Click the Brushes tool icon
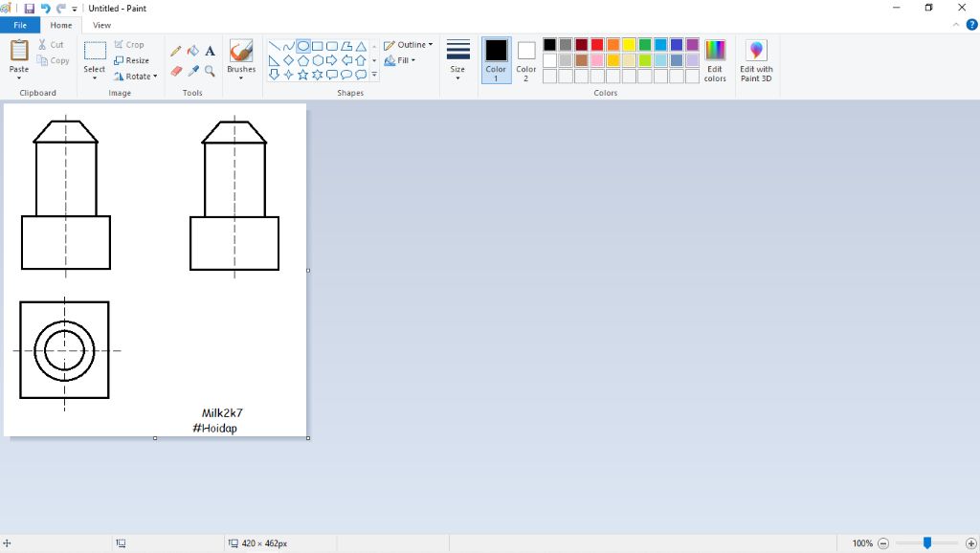Screen dimensions: 980x553 [x=241, y=51]
